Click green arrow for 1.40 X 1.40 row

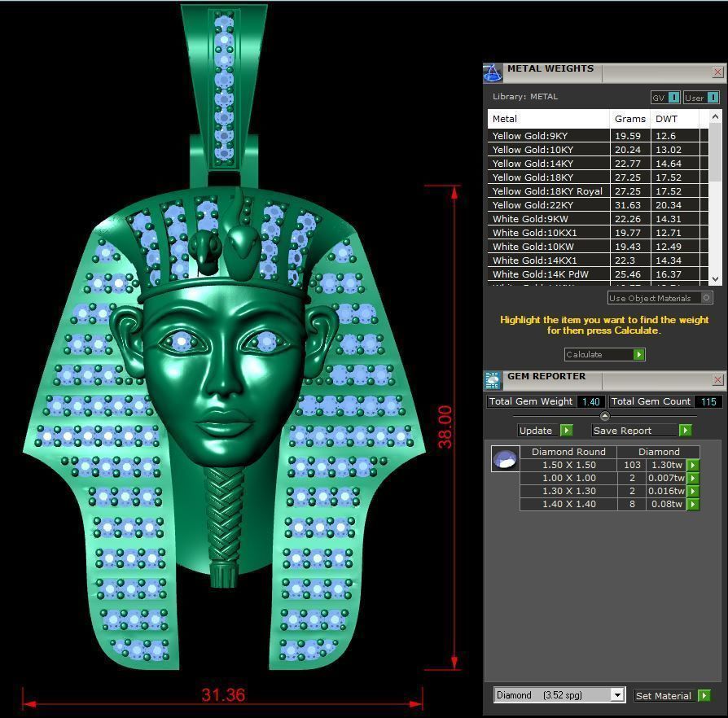coord(693,504)
